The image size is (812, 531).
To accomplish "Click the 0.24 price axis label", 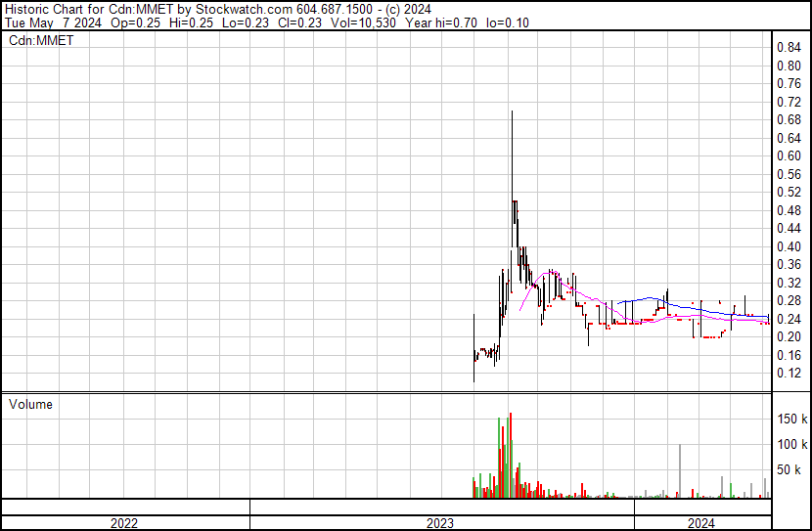I will point(789,320).
